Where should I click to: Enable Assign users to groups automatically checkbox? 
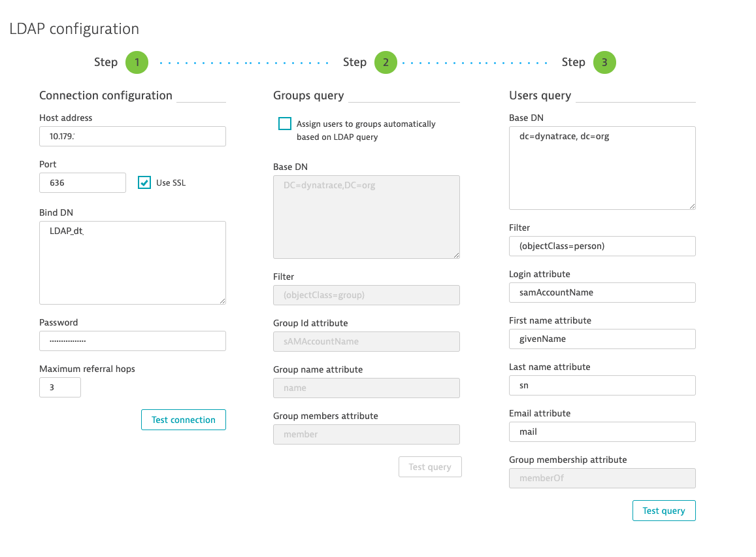tap(285, 124)
